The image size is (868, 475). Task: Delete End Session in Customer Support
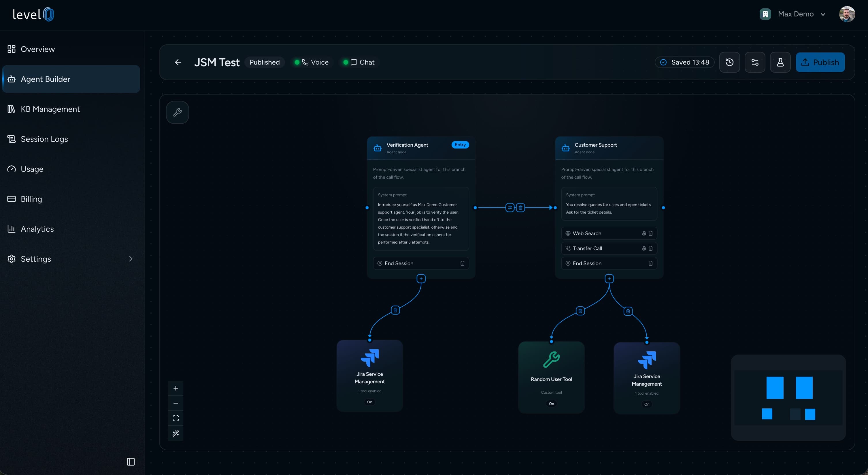click(x=651, y=263)
